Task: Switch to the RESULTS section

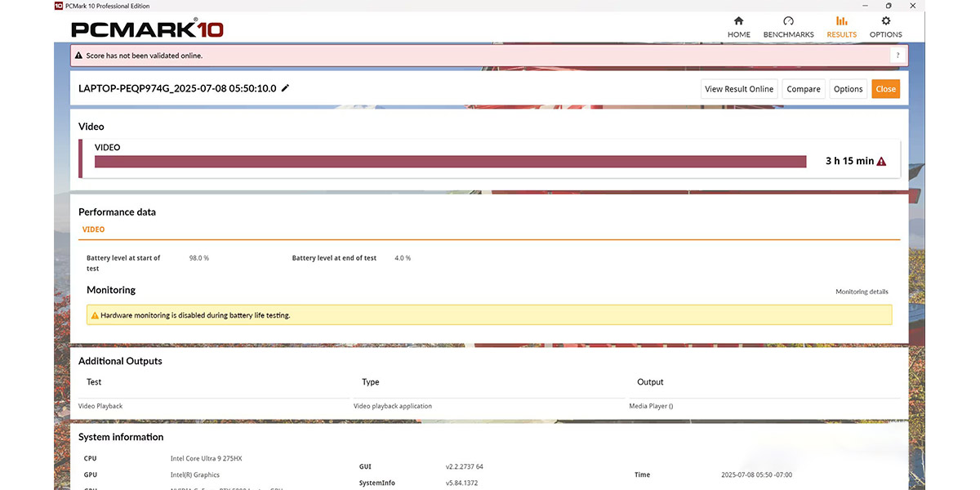Action: (841, 27)
